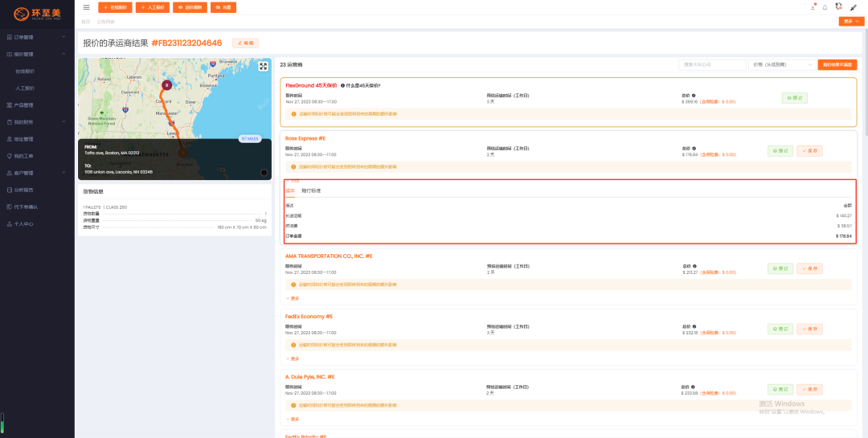Image resolution: width=868 pixels, height=438 pixels.
Task: Click the second breadcrumb link after 首页
Action: tap(106, 22)
